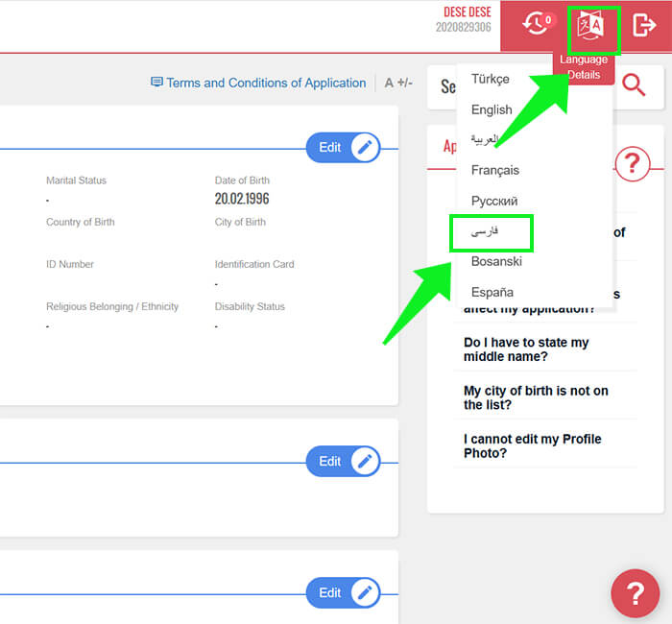Click the pencil Edit button in second section
Image resolution: width=672 pixels, height=624 pixels.
coord(343,461)
